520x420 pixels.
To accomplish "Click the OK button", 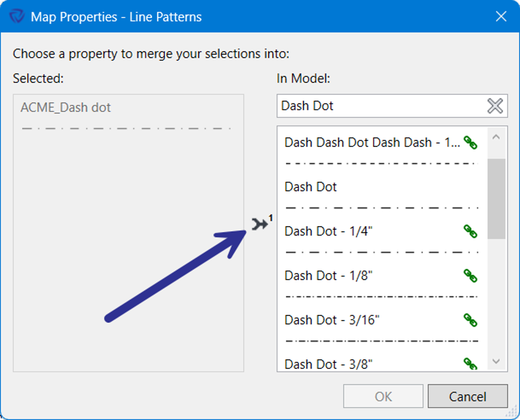I will [383, 396].
